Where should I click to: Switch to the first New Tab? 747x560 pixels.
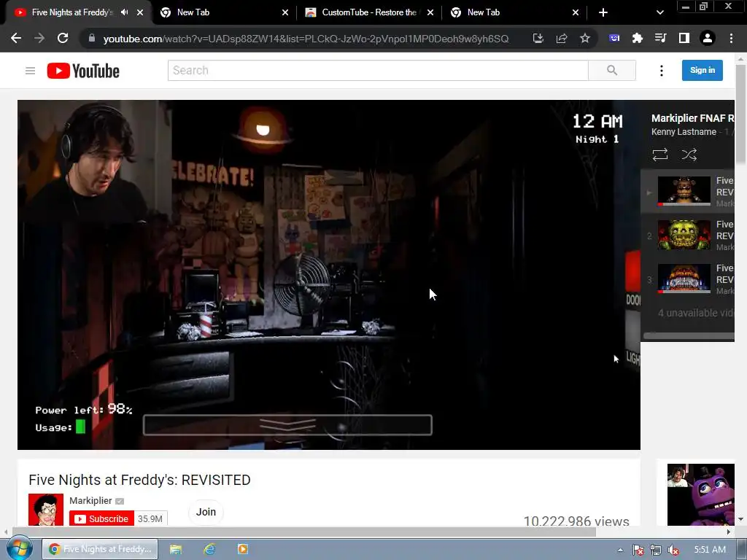[x=224, y=12]
